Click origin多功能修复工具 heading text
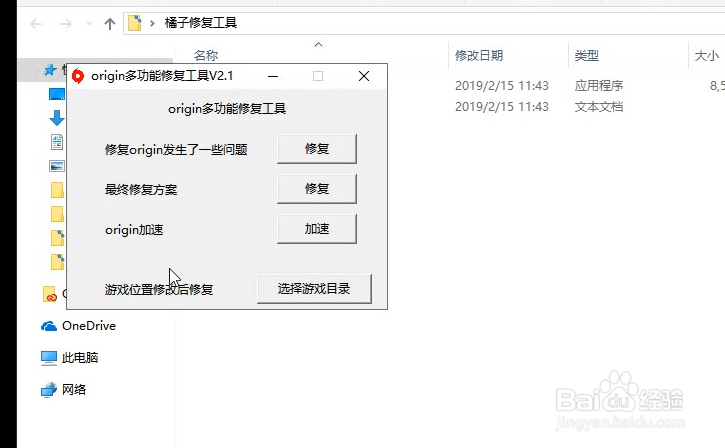Image resolution: width=725 pixels, height=448 pixels. click(227, 109)
